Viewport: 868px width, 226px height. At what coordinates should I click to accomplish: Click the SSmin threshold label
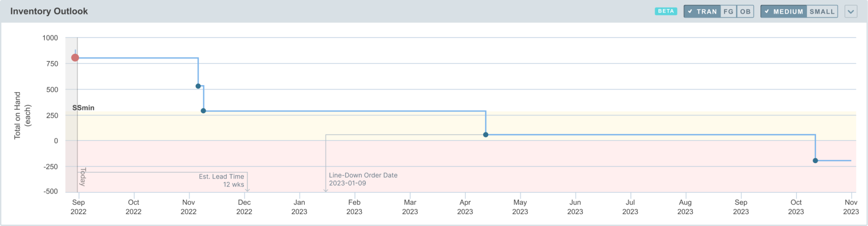point(83,108)
